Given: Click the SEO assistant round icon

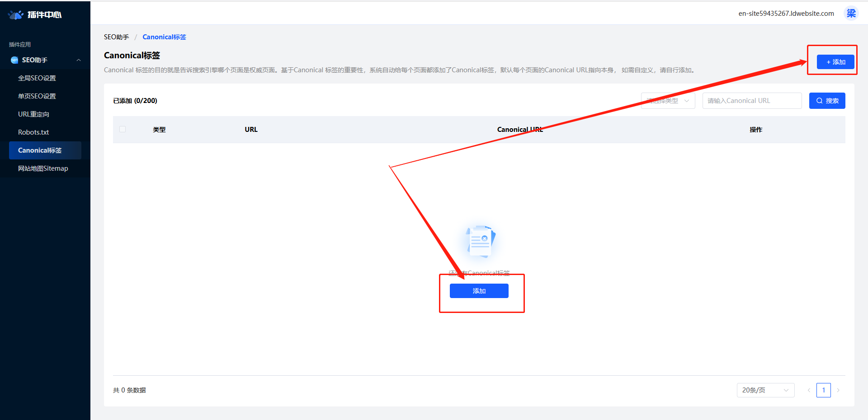Looking at the screenshot, I should click(x=14, y=60).
